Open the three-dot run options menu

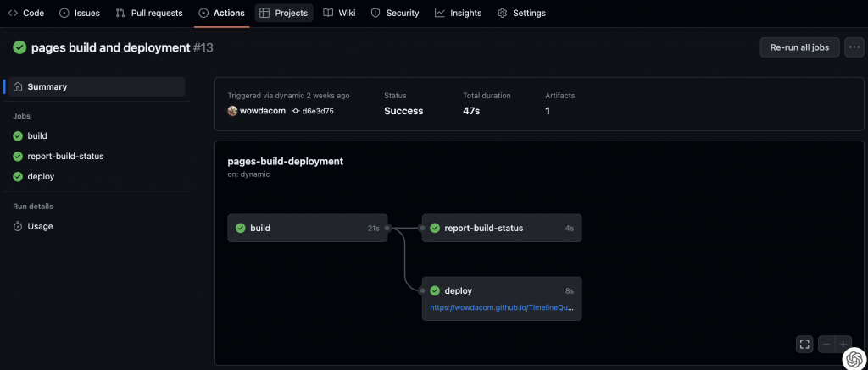click(x=854, y=47)
